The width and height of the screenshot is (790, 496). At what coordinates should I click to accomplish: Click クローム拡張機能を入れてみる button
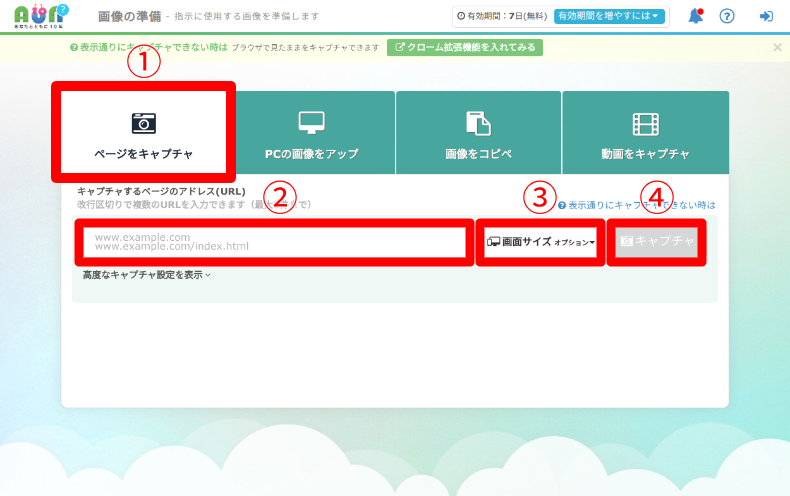click(465, 47)
